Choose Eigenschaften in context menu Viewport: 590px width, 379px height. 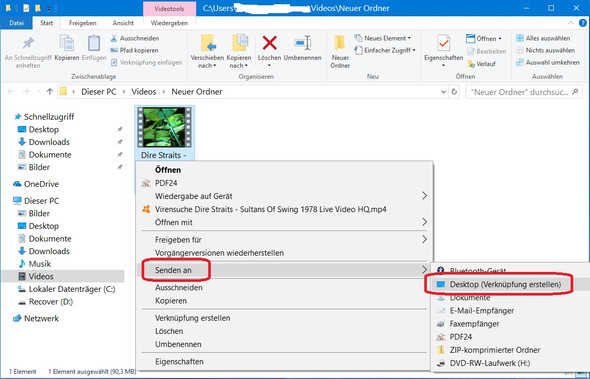tap(179, 362)
